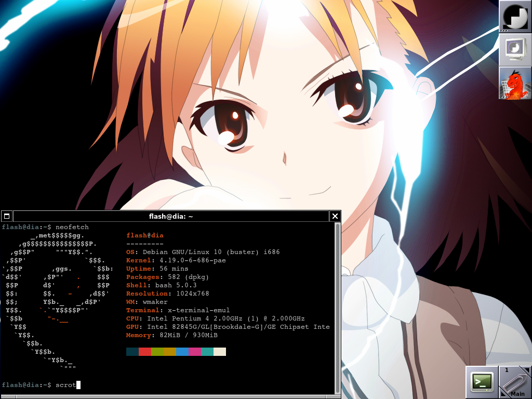Image resolution: width=532 pixels, height=399 pixels.
Task: Click the 'neofetch' command at the top prompt
Action: pos(72,227)
